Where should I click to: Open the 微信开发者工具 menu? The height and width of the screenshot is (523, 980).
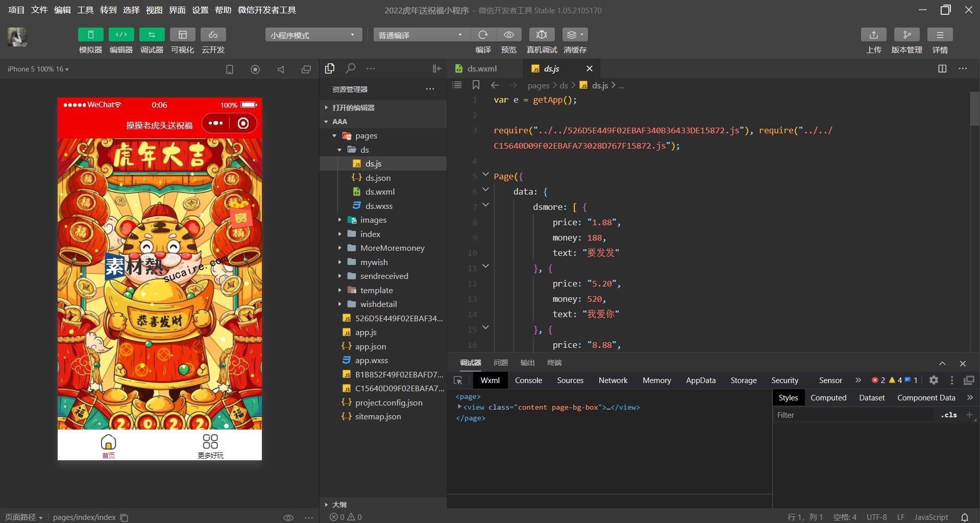pos(267,10)
